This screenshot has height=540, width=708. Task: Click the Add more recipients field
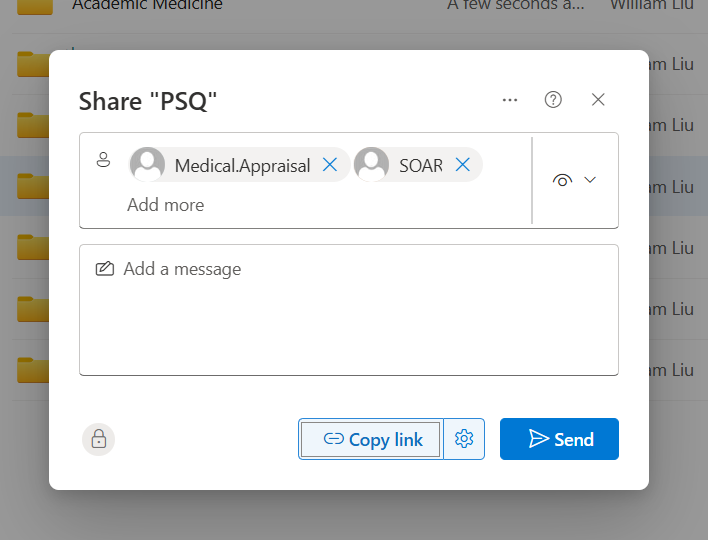click(166, 205)
